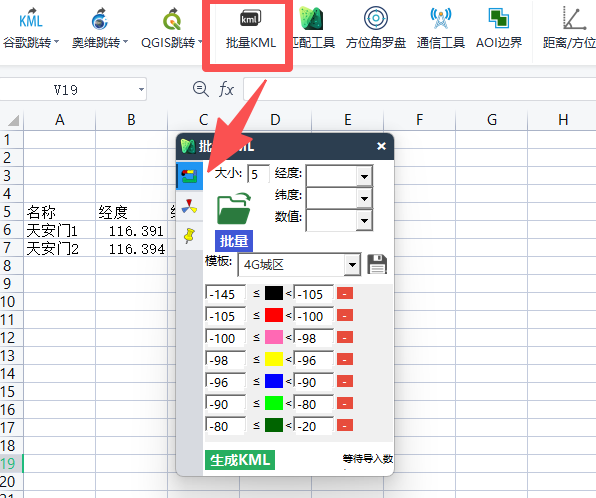The width and height of the screenshot is (596, 498).
Task: Open the cell name box dropdown
Action: [x=141, y=90]
